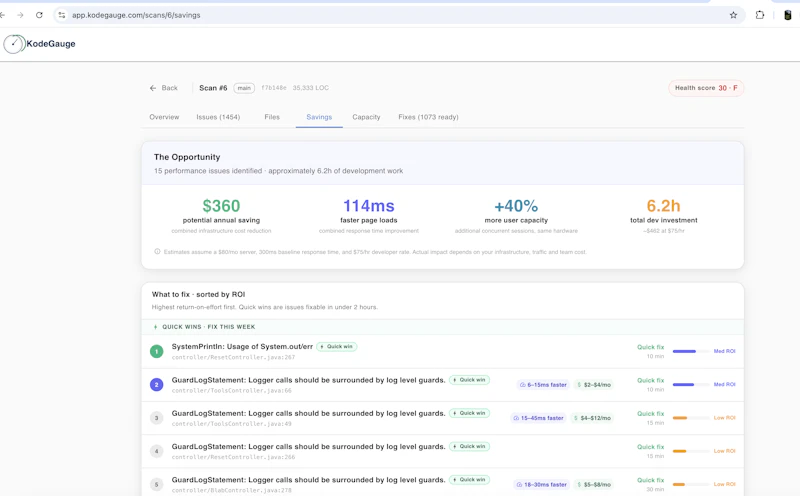800x496 pixels.
Task: Click Low ROI label on ToolsController.java:49 row
Action: (x=724, y=417)
